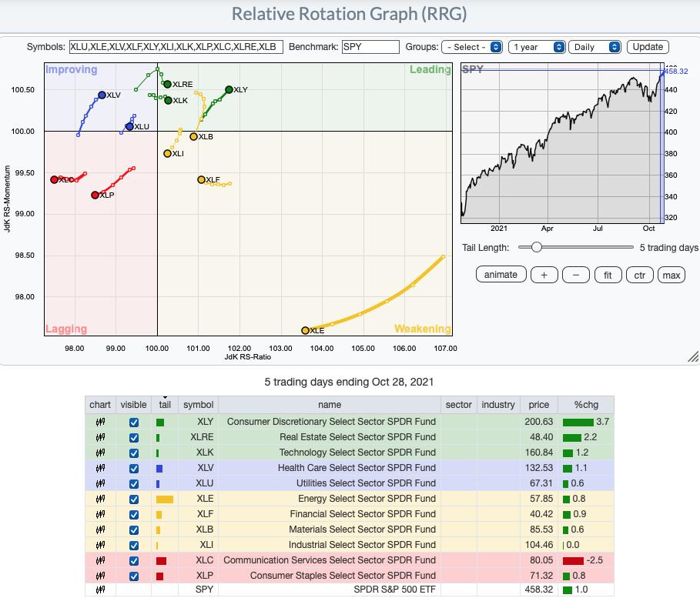Click the Update button

(x=648, y=47)
